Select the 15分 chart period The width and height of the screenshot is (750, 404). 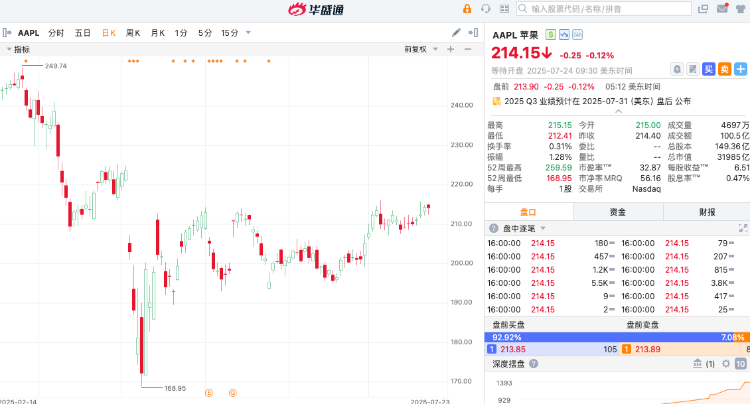[230, 33]
